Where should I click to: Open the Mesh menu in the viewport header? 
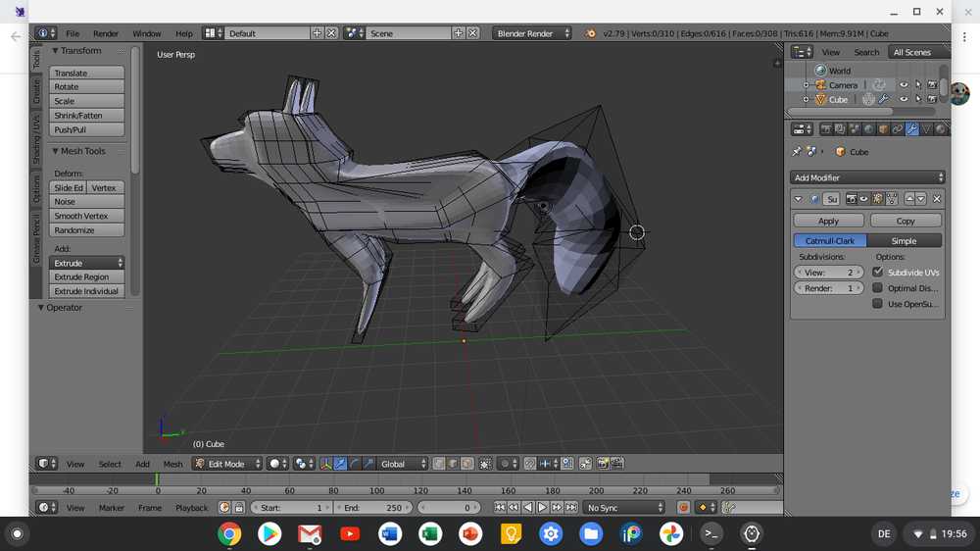172,464
